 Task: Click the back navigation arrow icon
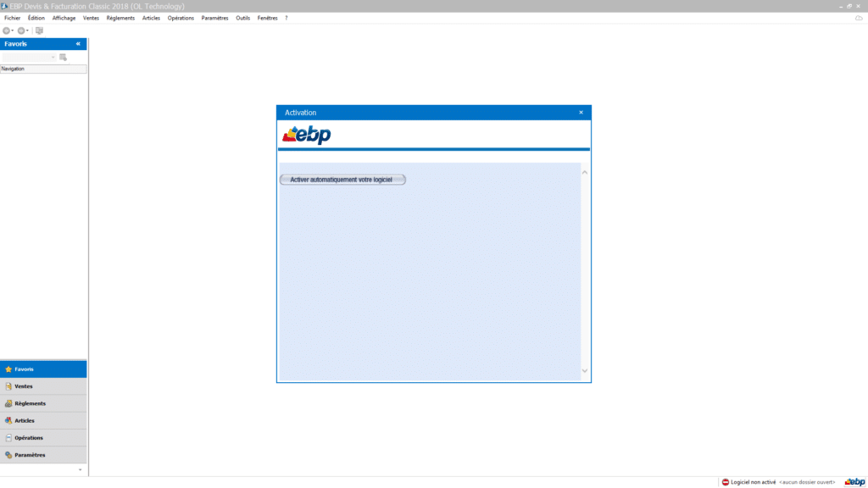tap(7, 31)
